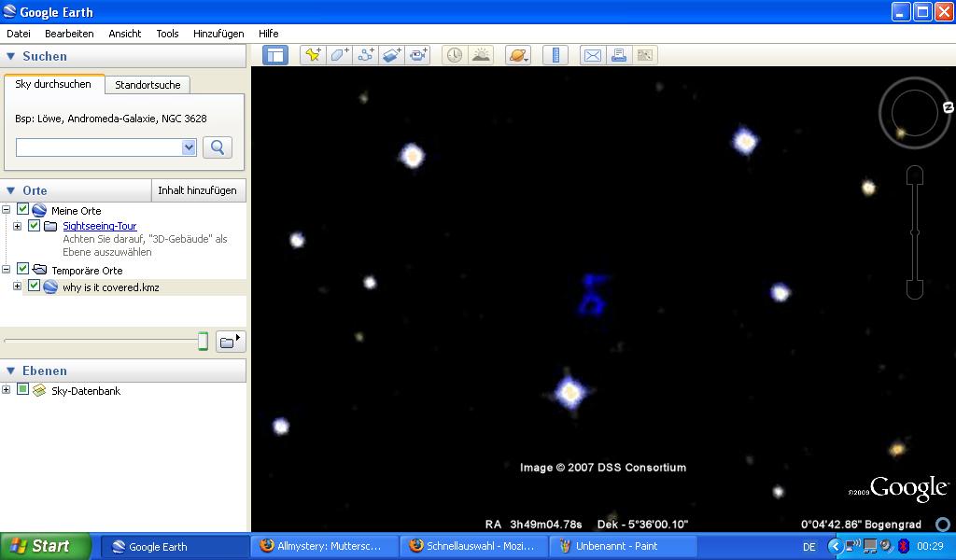This screenshot has height=560, width=956.
Task: Click the N marker on the compass ring
Action: [x=949, y=107]
